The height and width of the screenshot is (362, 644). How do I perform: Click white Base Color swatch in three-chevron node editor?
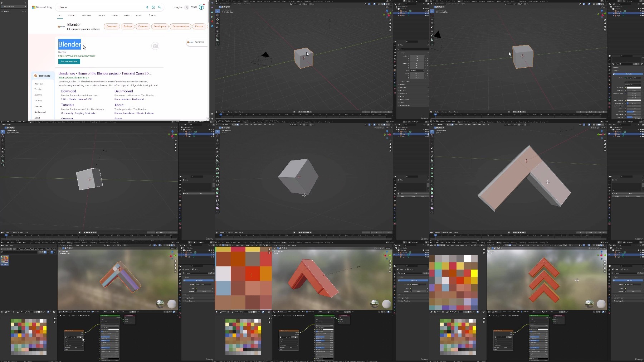(x=543, y=329)
